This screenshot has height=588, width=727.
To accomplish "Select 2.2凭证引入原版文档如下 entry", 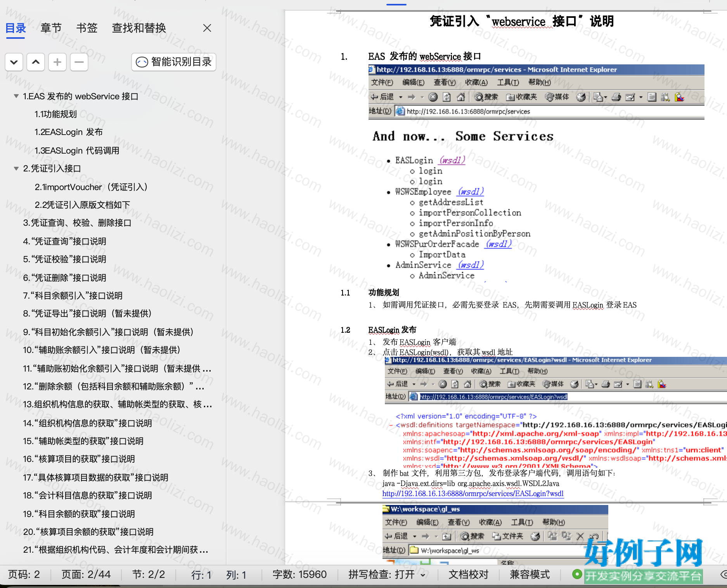I will [82, 205].
